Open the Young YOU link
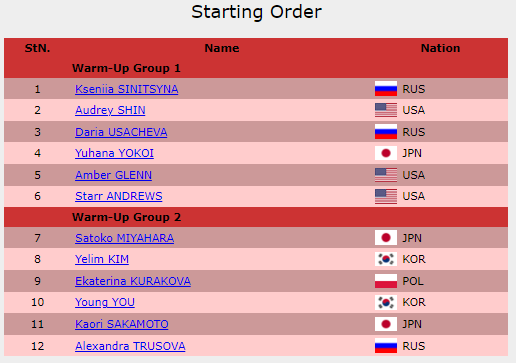 tap(105, 302)
